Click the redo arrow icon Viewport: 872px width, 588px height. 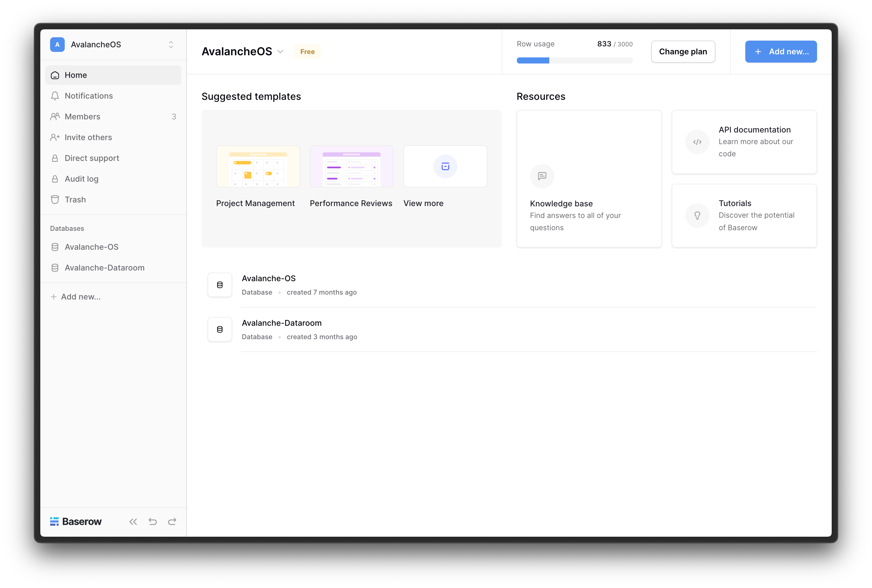click(x=172, y=522)
